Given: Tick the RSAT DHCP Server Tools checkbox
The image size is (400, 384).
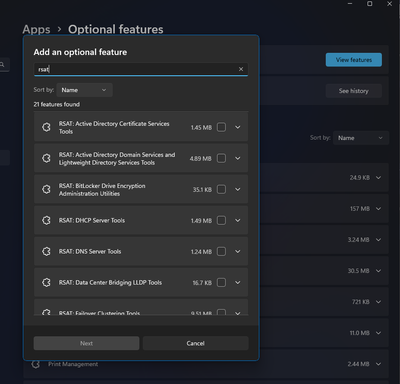Looking at the screenshot, I should 221,220.
